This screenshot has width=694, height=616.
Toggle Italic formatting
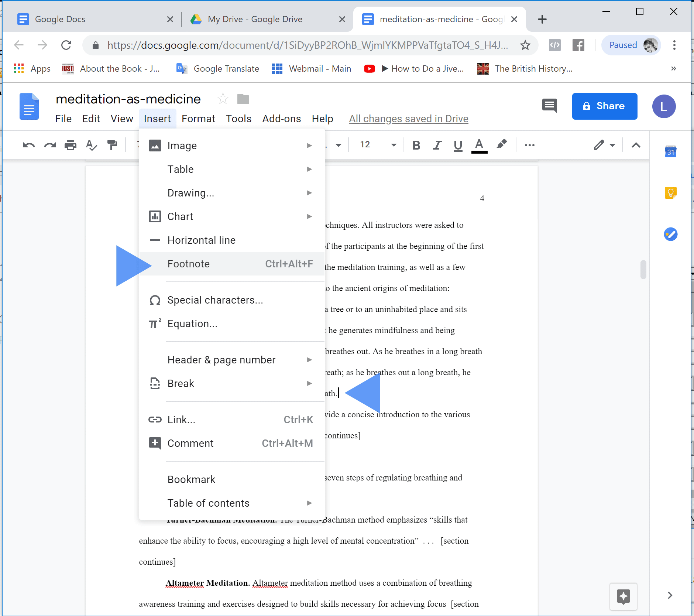[437, 145]
